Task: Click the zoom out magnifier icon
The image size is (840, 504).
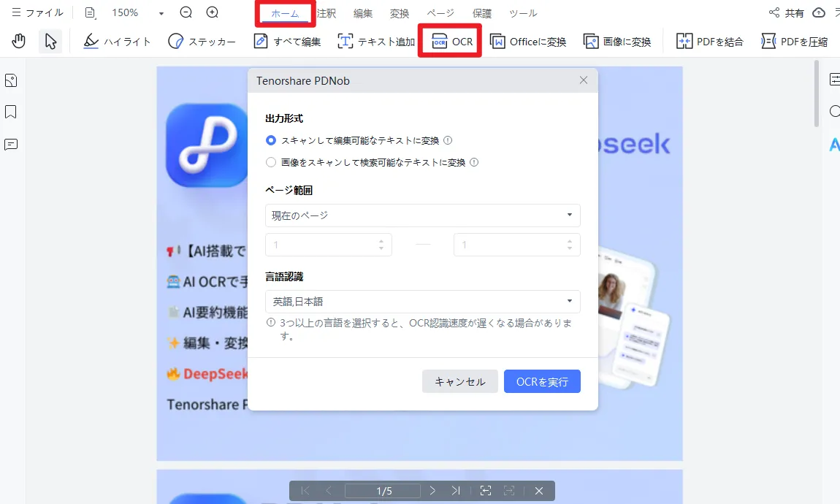Action: tap(186, 12)
